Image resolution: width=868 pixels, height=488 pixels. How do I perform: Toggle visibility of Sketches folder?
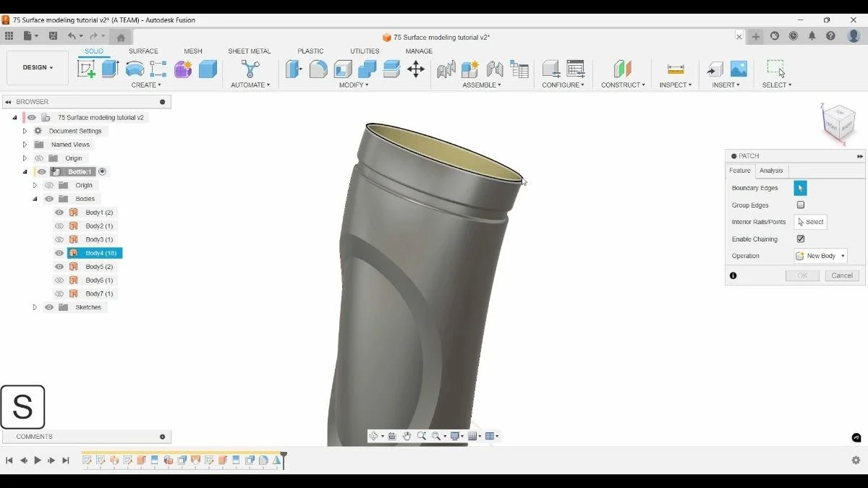[49, 307]
